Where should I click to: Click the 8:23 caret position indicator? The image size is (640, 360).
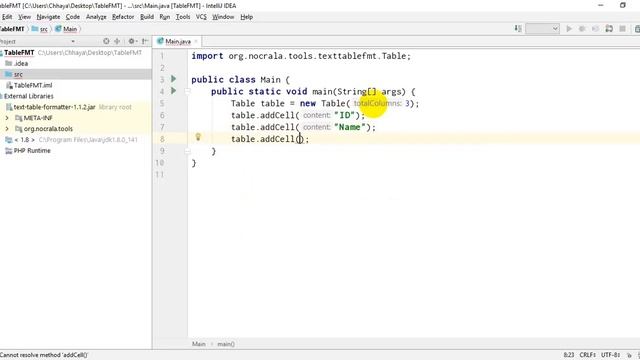(x=569, y=355)
